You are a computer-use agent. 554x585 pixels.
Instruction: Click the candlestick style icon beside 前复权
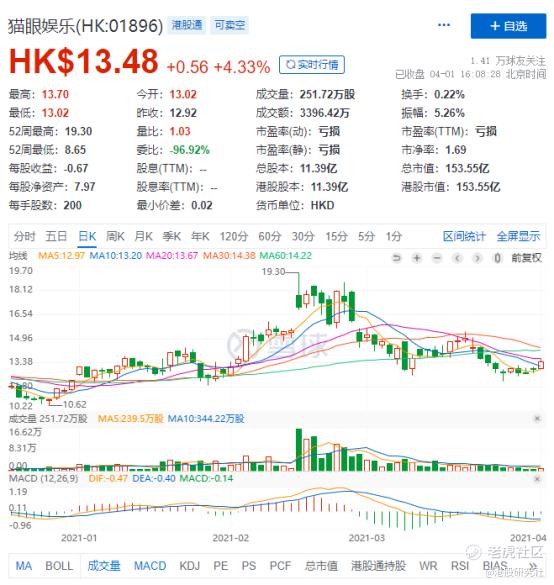497,258
